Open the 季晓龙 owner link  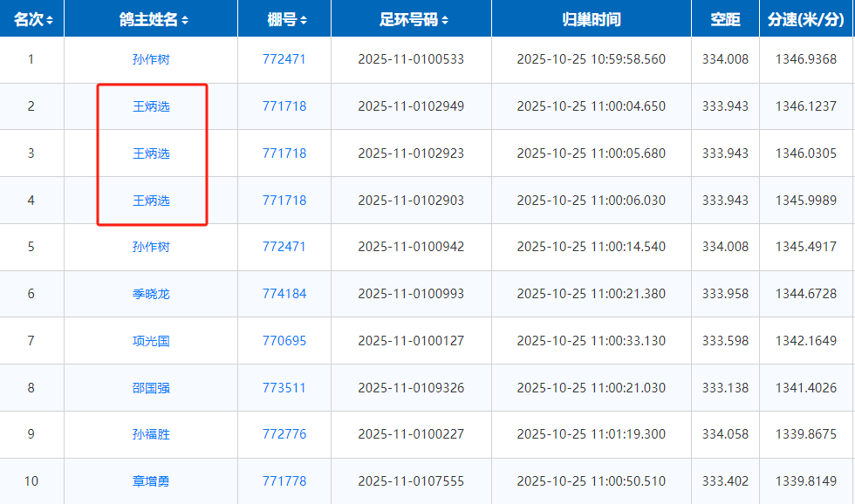pos(151,294)
